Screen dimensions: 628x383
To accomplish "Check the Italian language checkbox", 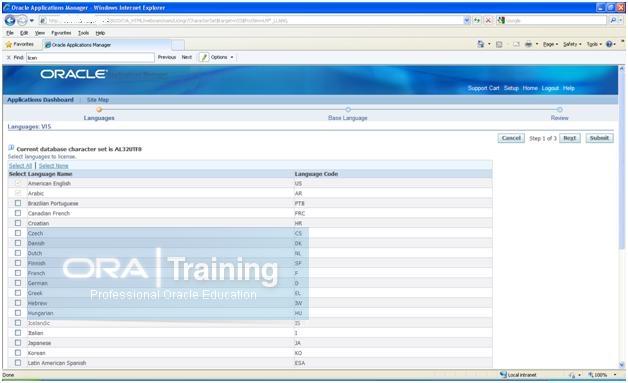I will coord(18,333).
